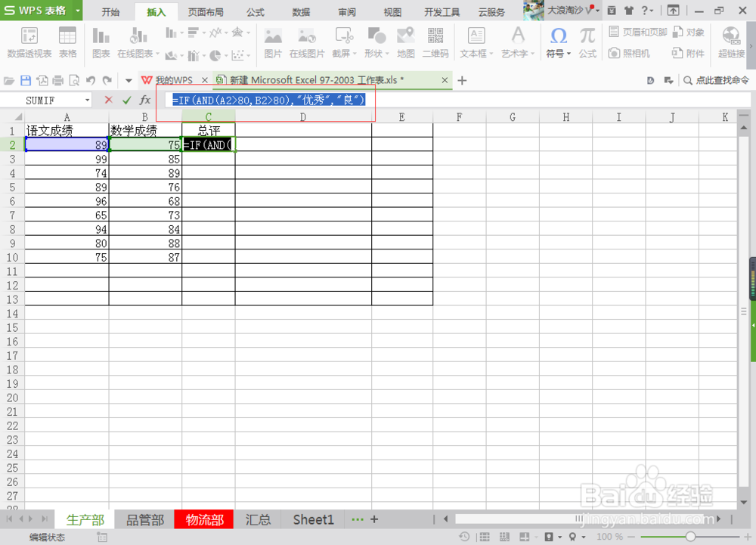756x545 pixels.
Task: Insert an equation with 公式 pi icon
Action: tap(587, 42)
